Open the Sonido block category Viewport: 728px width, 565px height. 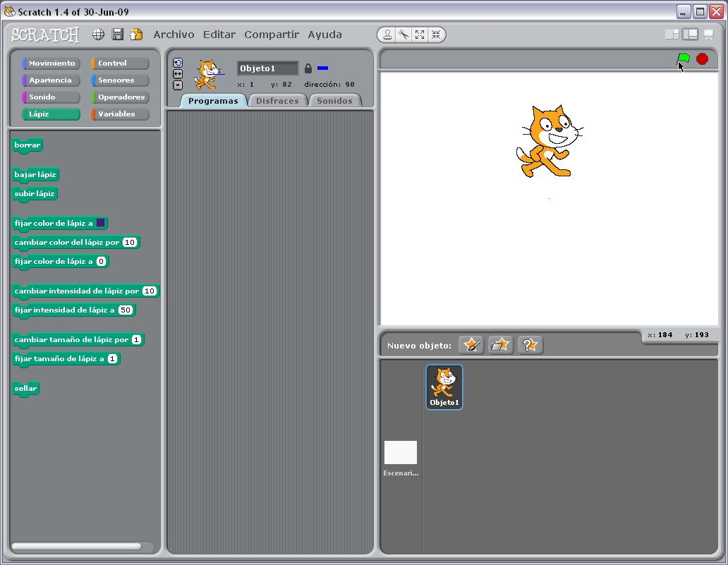tap(51, 97)
